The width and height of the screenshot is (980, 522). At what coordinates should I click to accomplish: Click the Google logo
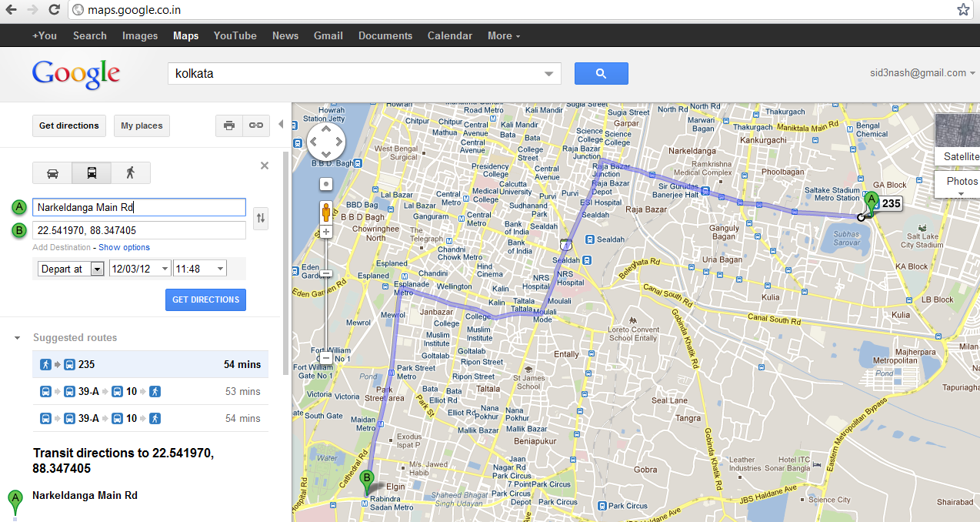tap(76, 75)
